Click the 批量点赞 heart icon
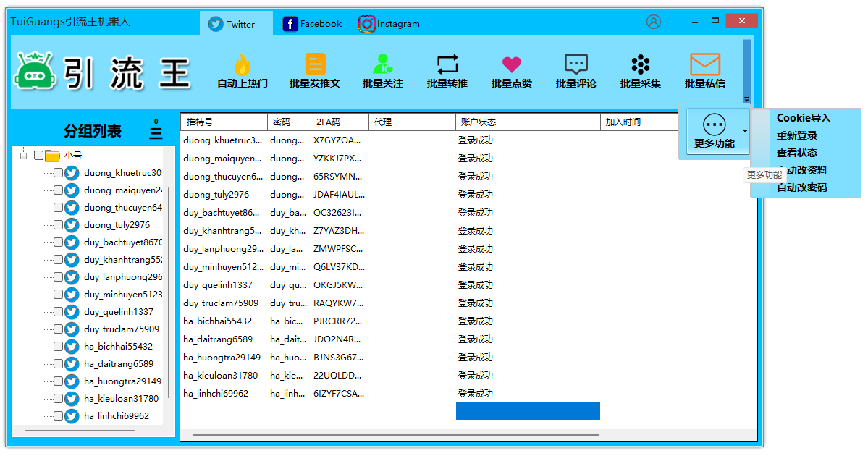Viewport: 868px width, 456px height. pyautogui.click(x=511, y=65)
